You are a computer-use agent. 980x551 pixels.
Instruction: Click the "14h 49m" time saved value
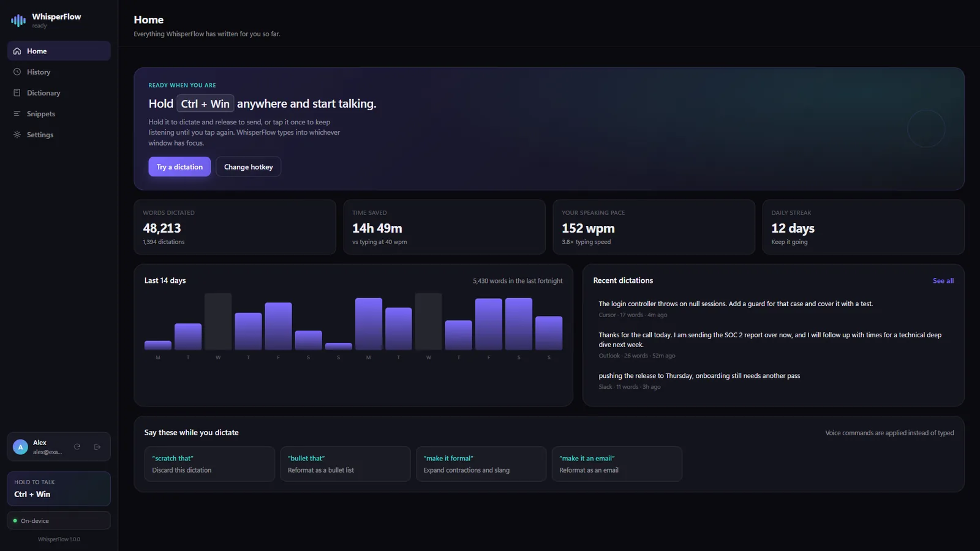377,228
